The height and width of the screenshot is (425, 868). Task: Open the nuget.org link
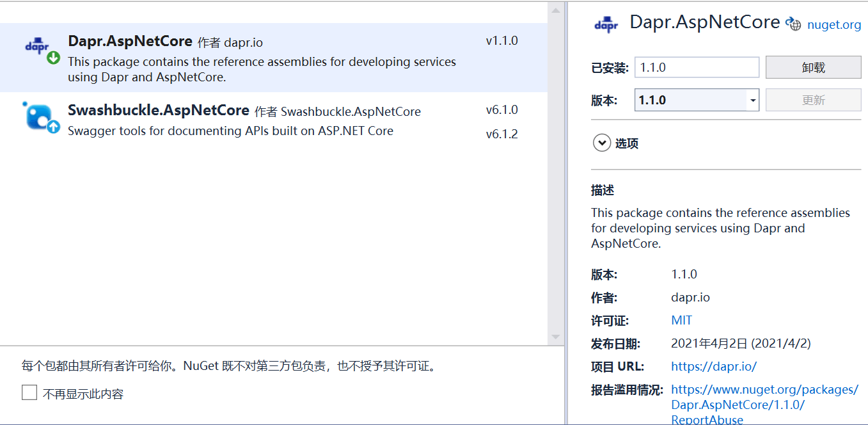pyautogui.click(x=834, y=25)
